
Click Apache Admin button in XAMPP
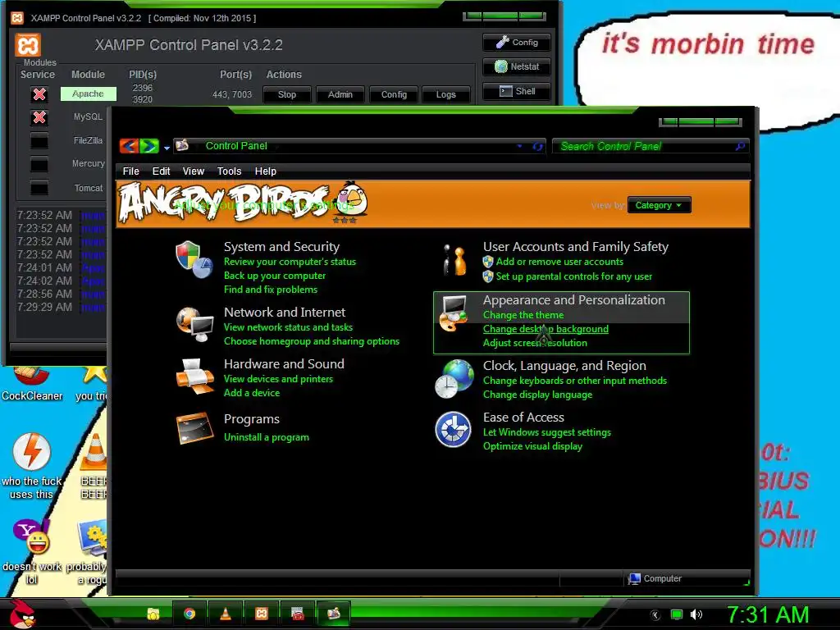coord(340,94)
